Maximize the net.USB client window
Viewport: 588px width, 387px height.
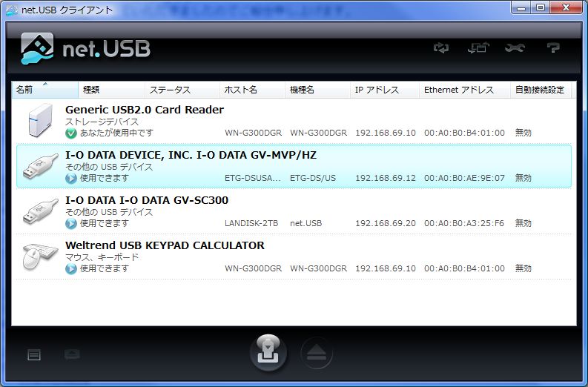pos(541,7)
